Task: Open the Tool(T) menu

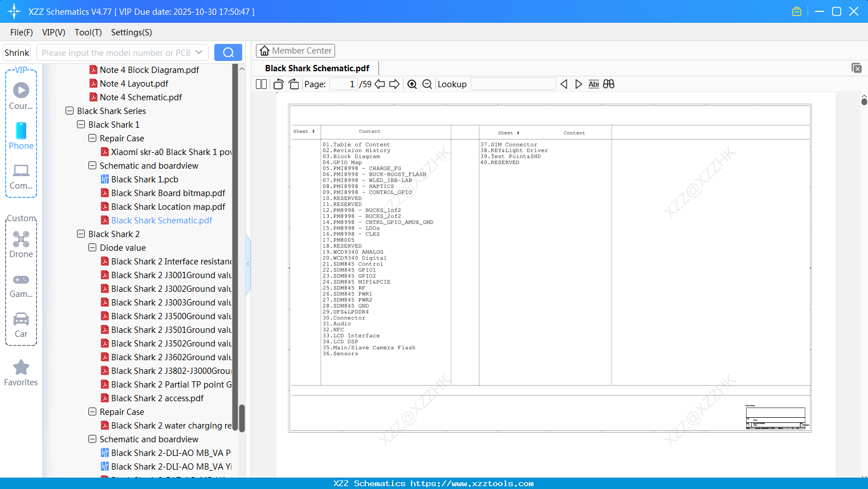Action: (88, 32)
